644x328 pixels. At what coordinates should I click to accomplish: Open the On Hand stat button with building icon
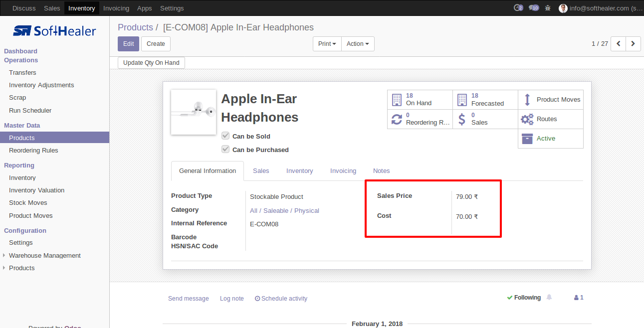(x=420, y=100)
